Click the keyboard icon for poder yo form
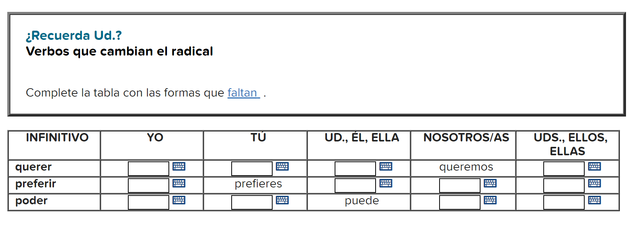This screenshot has width=644, height=235. point(180,200)
